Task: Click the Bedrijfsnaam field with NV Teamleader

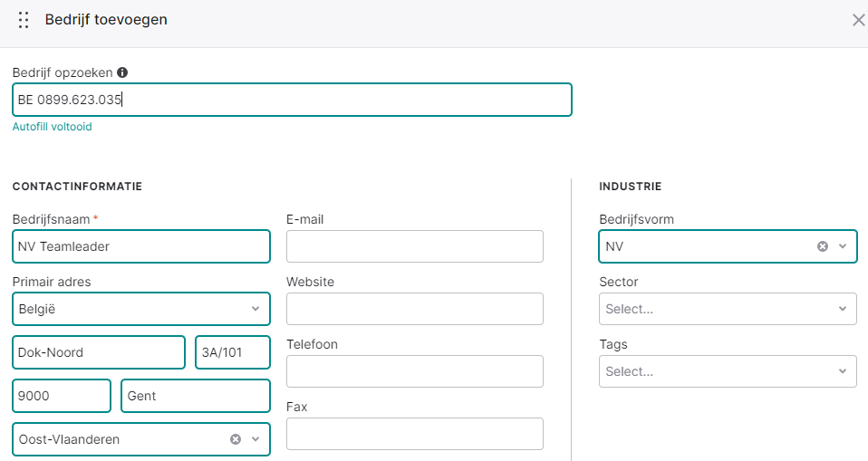Action: click(x=141, y=246)
